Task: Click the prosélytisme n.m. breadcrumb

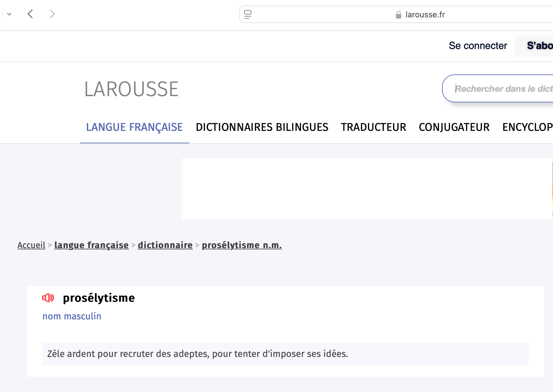Action: [242, 245]
